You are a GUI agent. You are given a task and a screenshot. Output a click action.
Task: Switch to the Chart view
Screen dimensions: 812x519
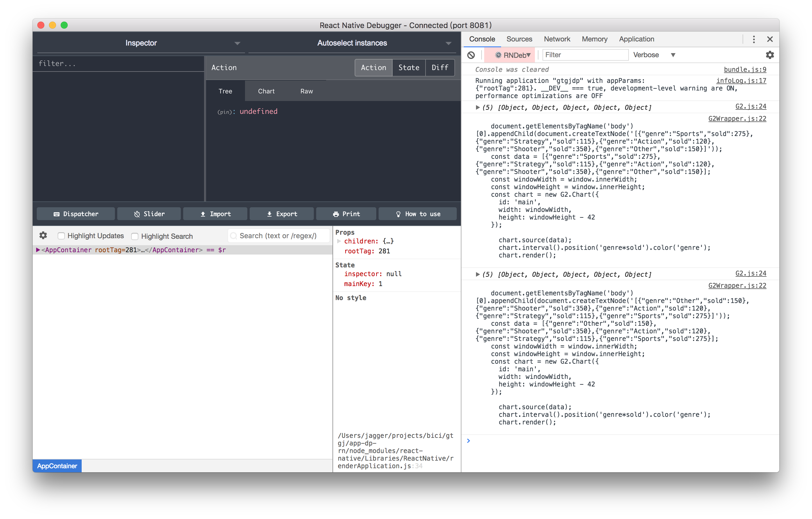266,91
